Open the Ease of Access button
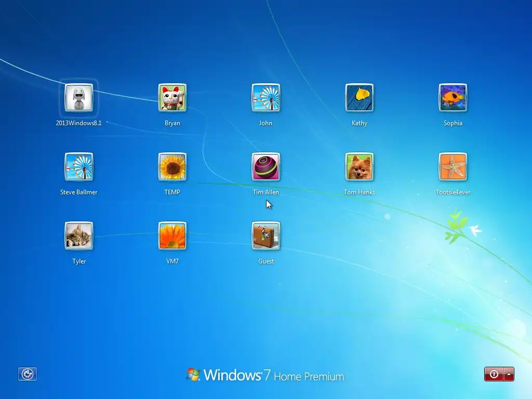532x399 pixels. pyautogui.click(x=28, y=374)
